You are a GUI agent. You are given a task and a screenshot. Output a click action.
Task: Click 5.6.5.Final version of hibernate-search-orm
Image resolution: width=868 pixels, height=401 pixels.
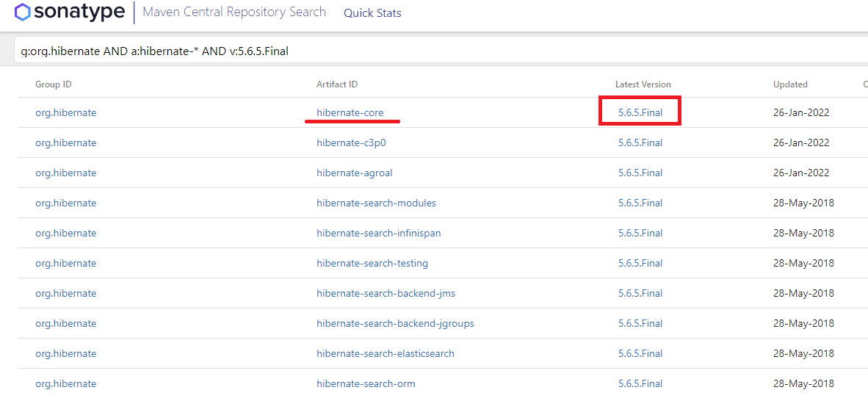(x=640, y=383)
